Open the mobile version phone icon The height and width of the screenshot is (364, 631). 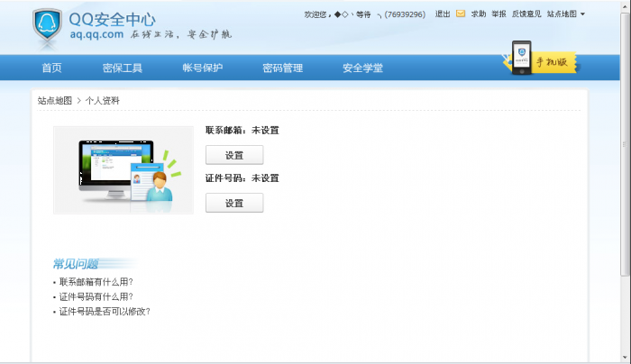pos(522,58)
